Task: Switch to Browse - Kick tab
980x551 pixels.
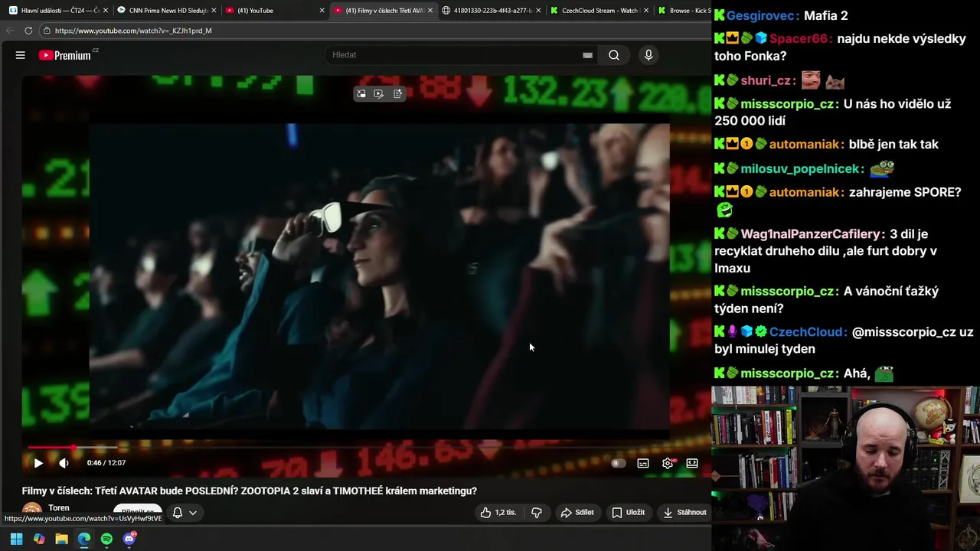Action: click(x=684, y=11)
